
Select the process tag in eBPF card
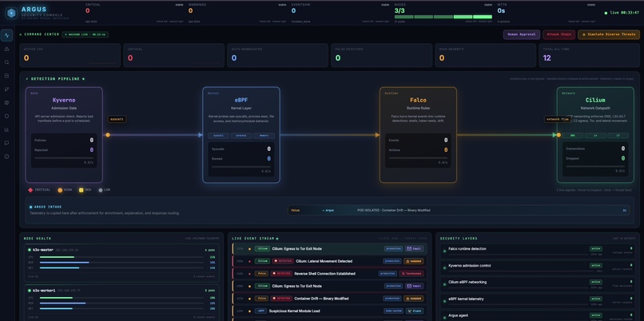tap(241, 136)
